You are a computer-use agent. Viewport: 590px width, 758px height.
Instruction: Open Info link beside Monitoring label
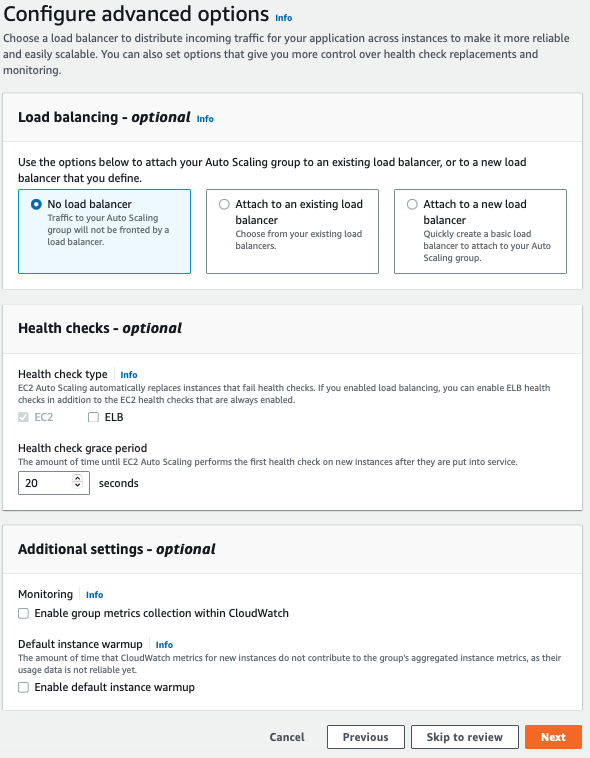coord(94,595)
